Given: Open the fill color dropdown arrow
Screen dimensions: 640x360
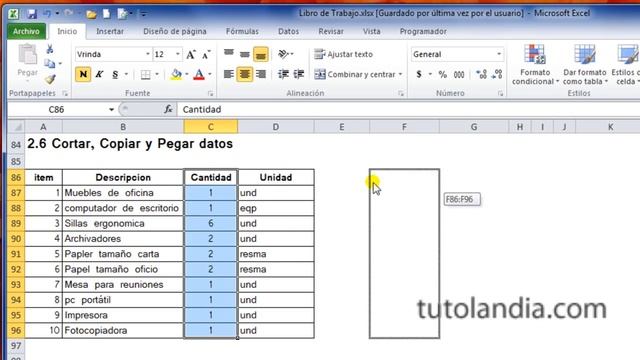Looking at the screenshot, I should tap(187, 74).
